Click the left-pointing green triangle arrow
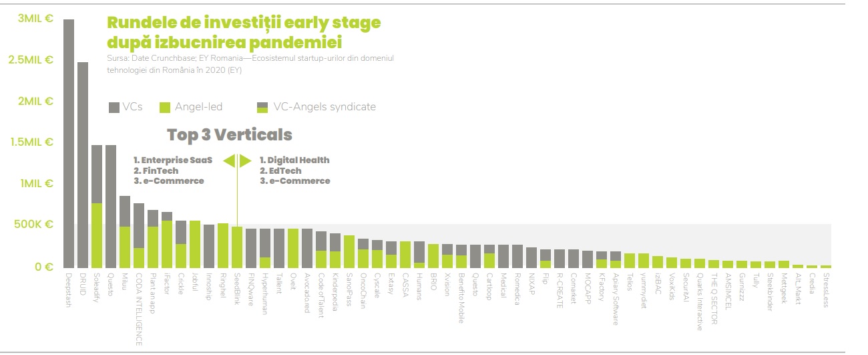This screenshot has width=868, height=355. 228,161
